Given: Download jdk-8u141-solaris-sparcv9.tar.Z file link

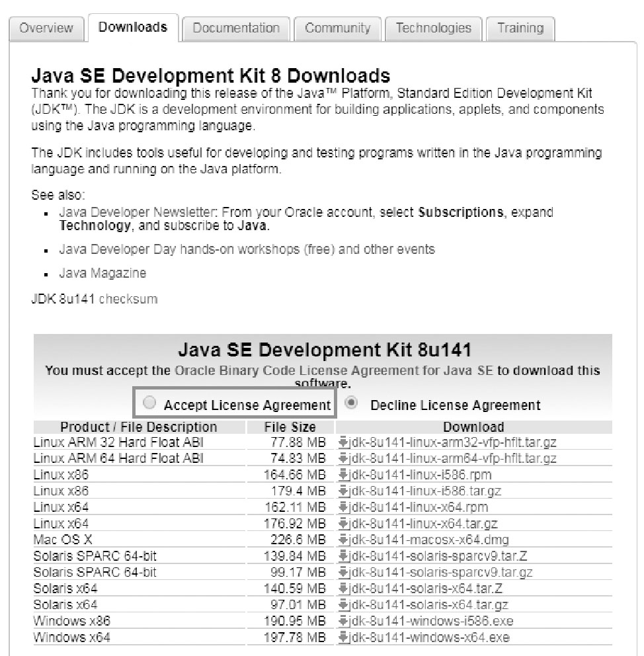Looking at the screenshot, I should tap(440, 556).
